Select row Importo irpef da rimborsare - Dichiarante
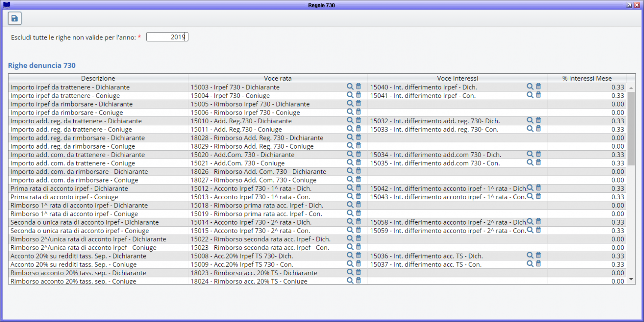644x322 pixels. pos(72,104)
